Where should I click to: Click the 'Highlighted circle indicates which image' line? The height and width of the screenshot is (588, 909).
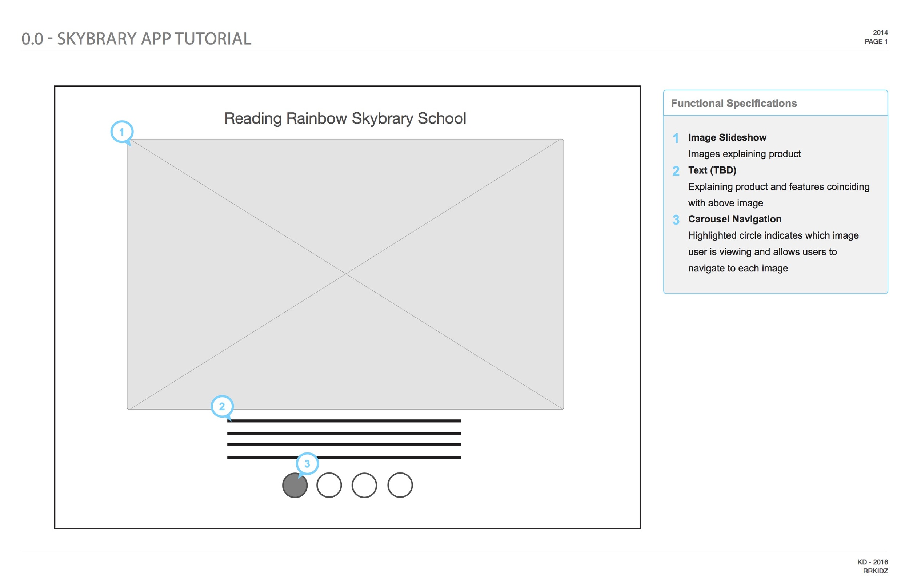(x=773, y=235)
